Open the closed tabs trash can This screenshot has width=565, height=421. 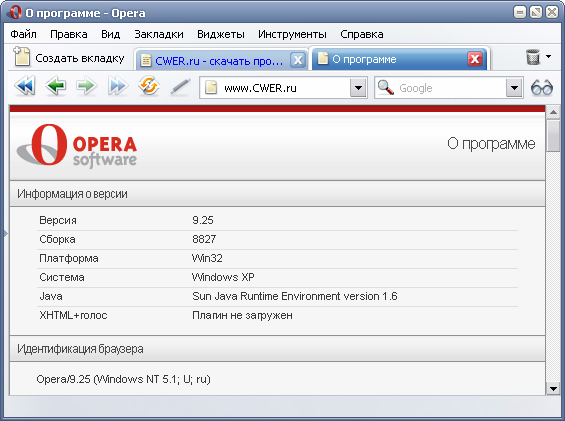[x=533, y=57]
